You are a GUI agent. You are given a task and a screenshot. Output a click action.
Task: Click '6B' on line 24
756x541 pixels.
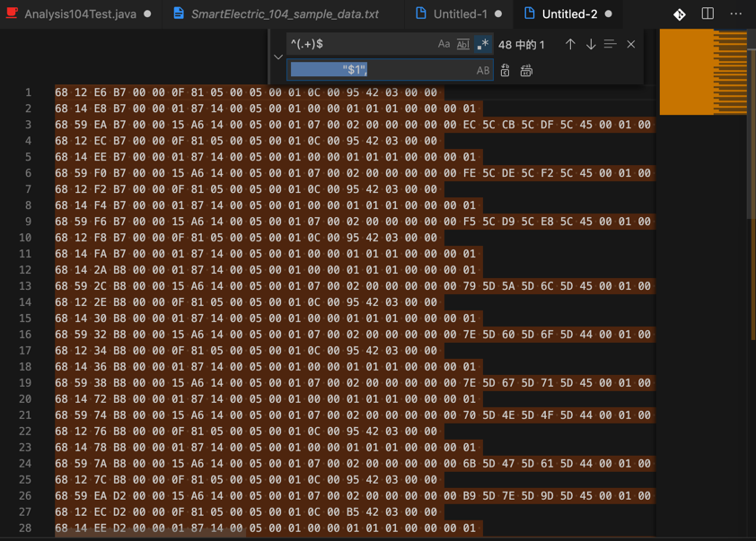coord(469,464)
